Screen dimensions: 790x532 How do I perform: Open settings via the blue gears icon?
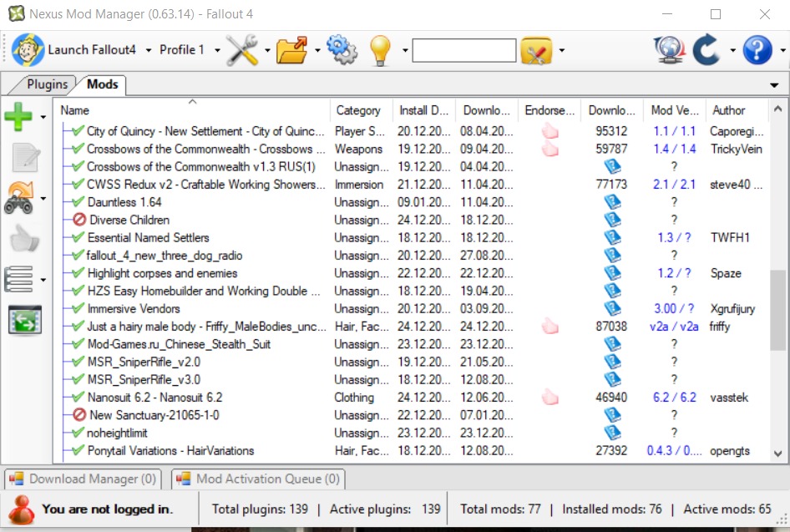pos(342,50)
